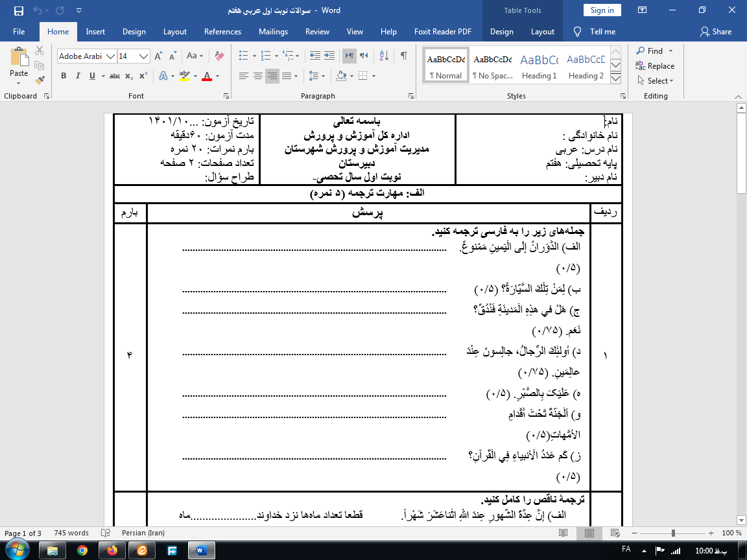Image resolution: width=747 pixels, height=560 pixels.
Task: Click the Share button
Action: (716, 31)
